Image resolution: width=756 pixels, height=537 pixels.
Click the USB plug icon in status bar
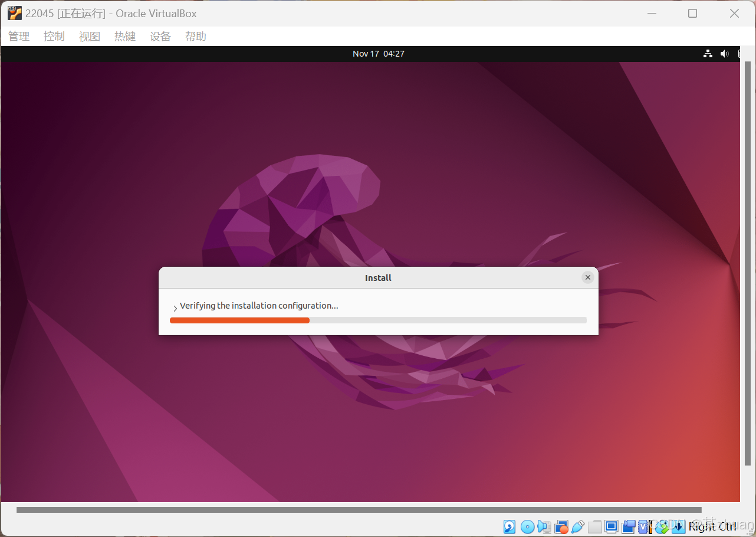[x=578, y=526]
